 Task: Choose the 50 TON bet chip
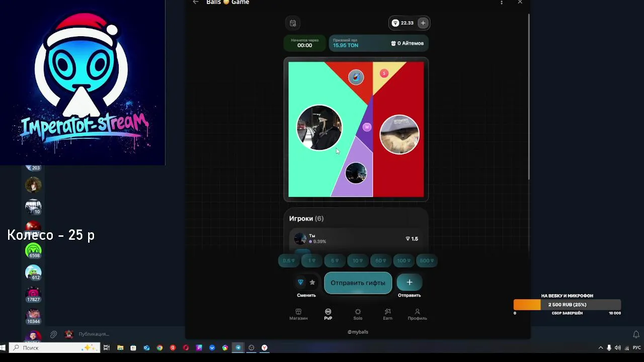(381, 260)
